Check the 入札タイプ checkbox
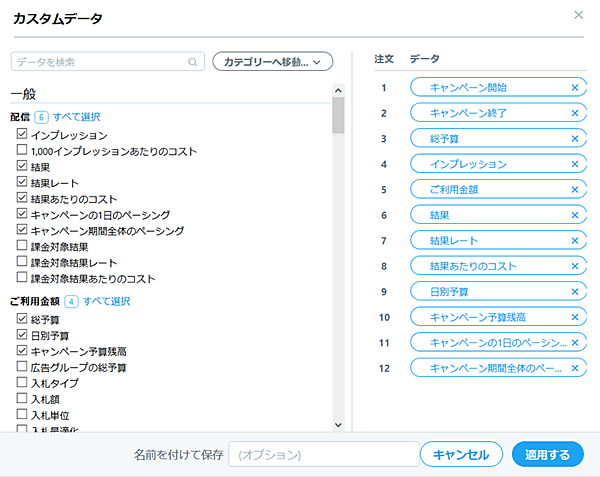 coord(22,383)
